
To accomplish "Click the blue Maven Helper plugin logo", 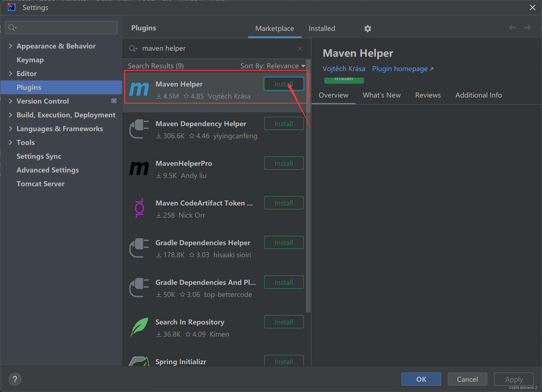I will pyautogui.click(x=139, y=89).
